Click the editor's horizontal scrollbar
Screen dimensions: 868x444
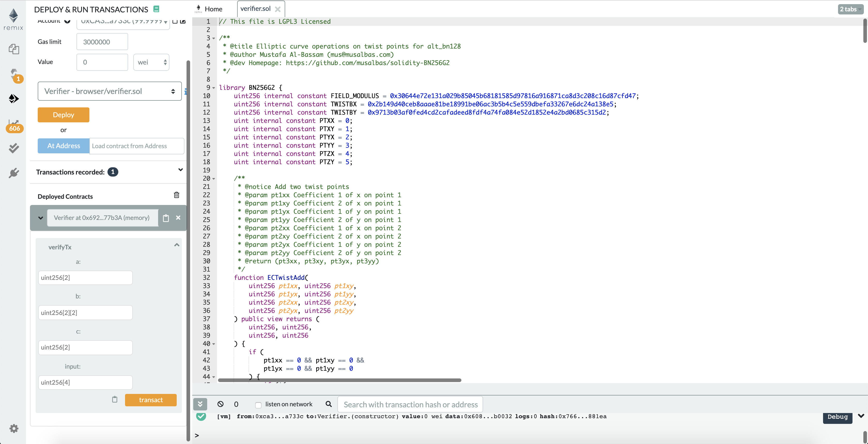(x=339, y=380)
